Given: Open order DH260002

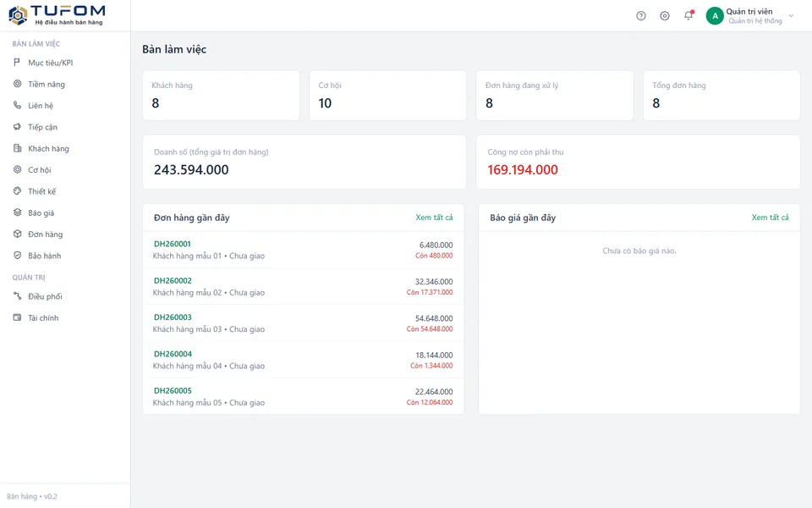Looking at the screenshot, I should pos(173,280).
